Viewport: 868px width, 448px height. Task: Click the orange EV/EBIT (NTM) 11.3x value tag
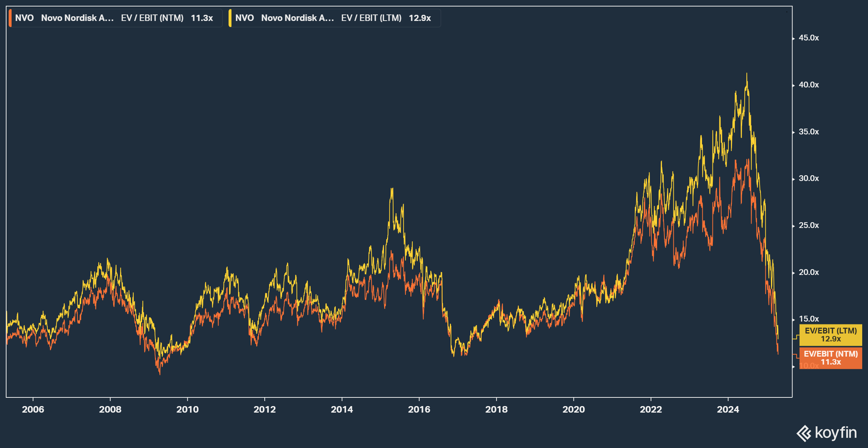(831, 358)
